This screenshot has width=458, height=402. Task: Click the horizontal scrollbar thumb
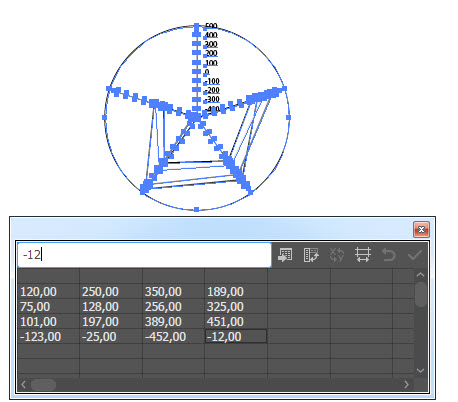[43, 385]
